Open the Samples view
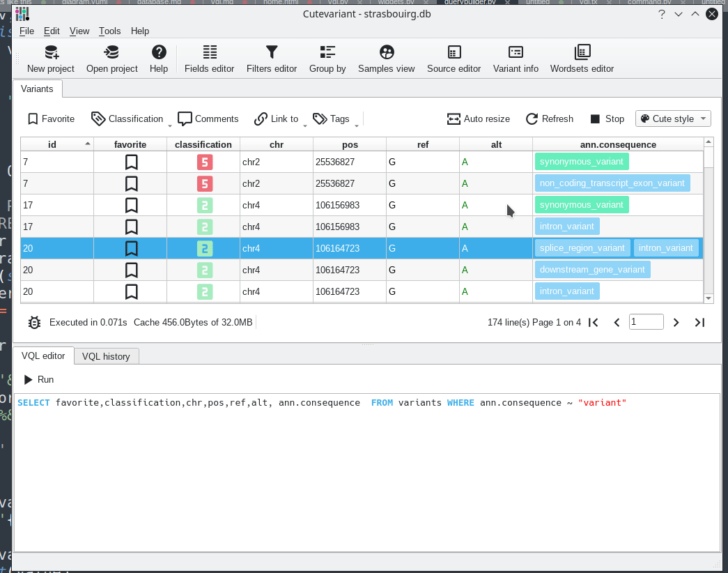Viewport: 728px width, 573px height. pyautogui.click(x=386, y=59)
